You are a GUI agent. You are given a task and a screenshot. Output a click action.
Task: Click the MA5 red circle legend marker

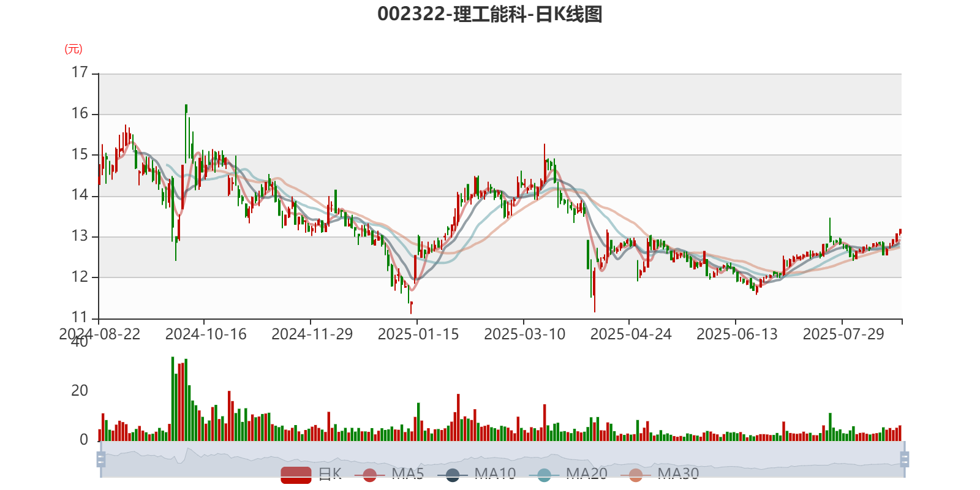(369, 475)
